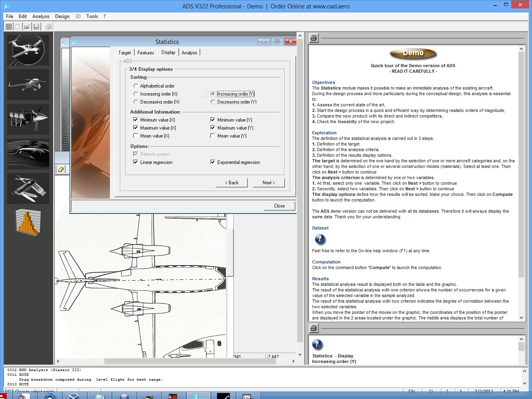This screenshot has width=532, height=399.
Task: Click drawing area vertical scroll-down arrow
Action: pyautogui.click(x=300, y=355)
